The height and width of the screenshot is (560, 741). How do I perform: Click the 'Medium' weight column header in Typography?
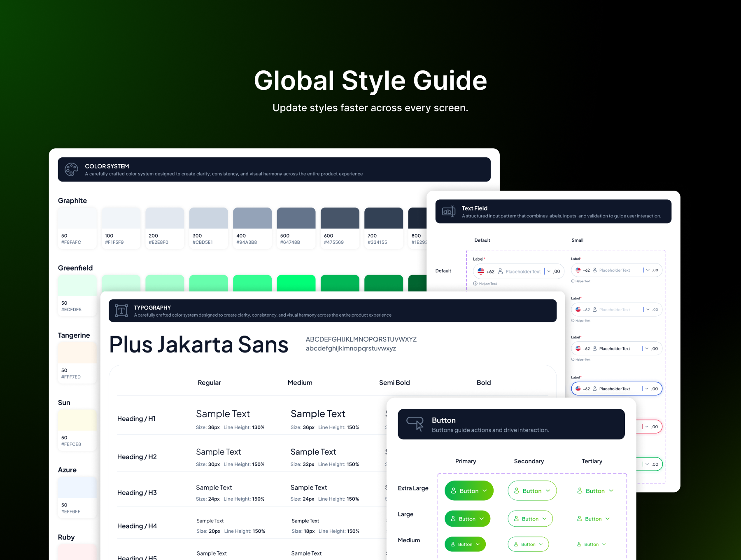pos(300,383)
